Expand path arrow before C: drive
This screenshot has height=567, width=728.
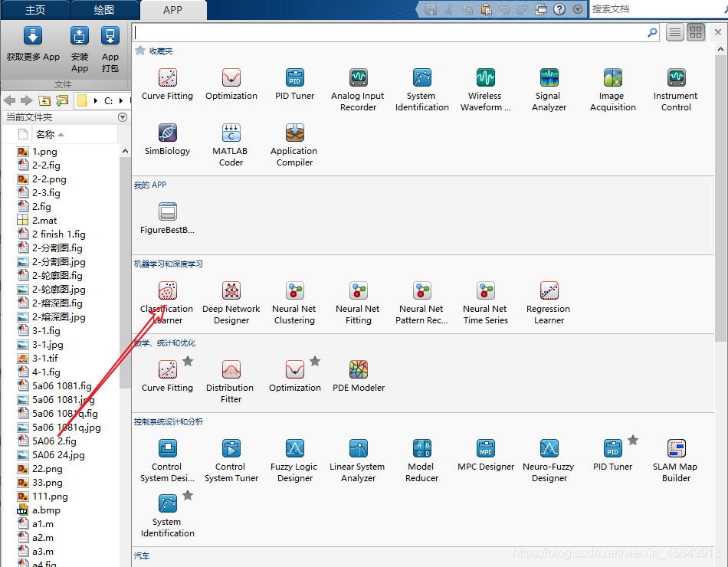[x=96, y=101]
